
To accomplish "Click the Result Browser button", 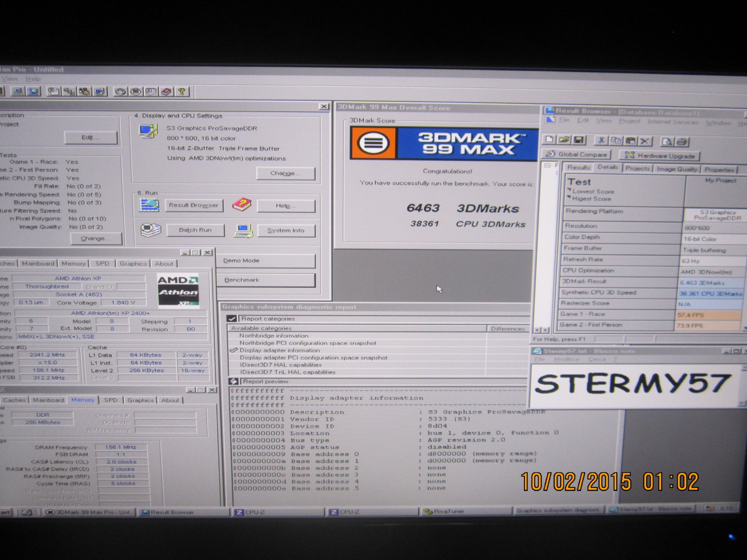I will tap(194, 205).
